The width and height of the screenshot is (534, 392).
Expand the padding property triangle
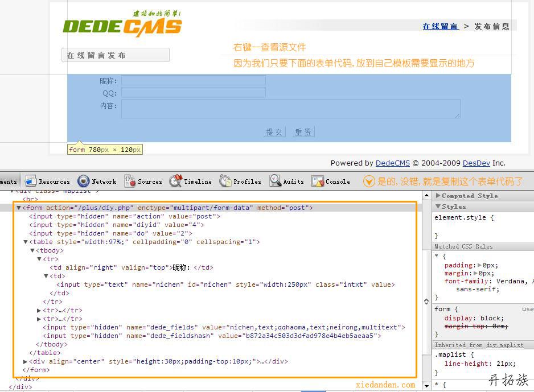coord(479,265)
